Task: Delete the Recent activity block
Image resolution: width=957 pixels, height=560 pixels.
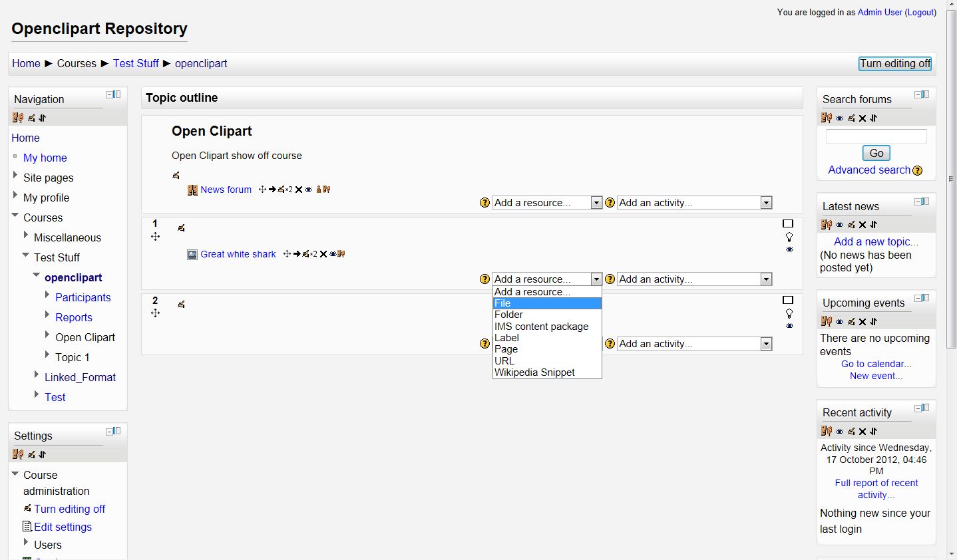Action: pyautogui.click(x=862, y=432)
